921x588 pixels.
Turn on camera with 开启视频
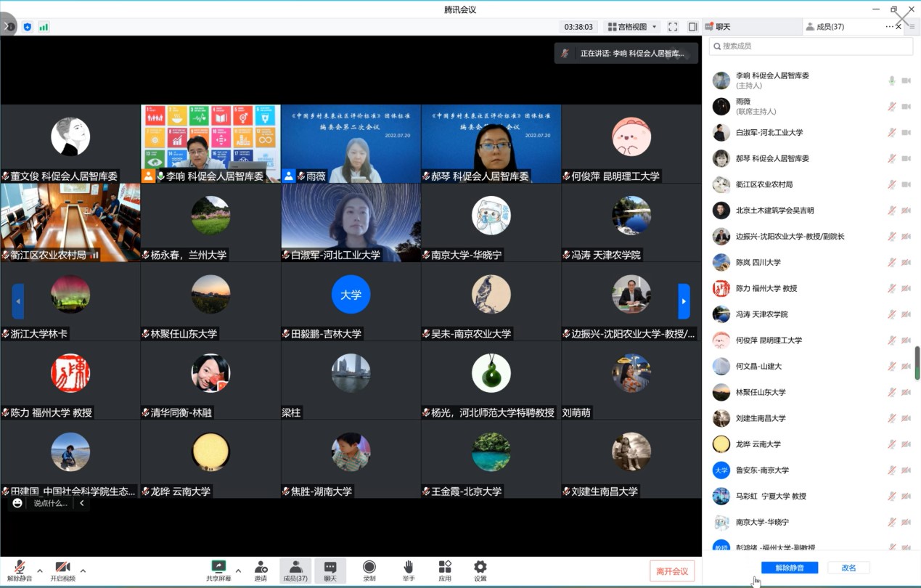tap(62, 567)
